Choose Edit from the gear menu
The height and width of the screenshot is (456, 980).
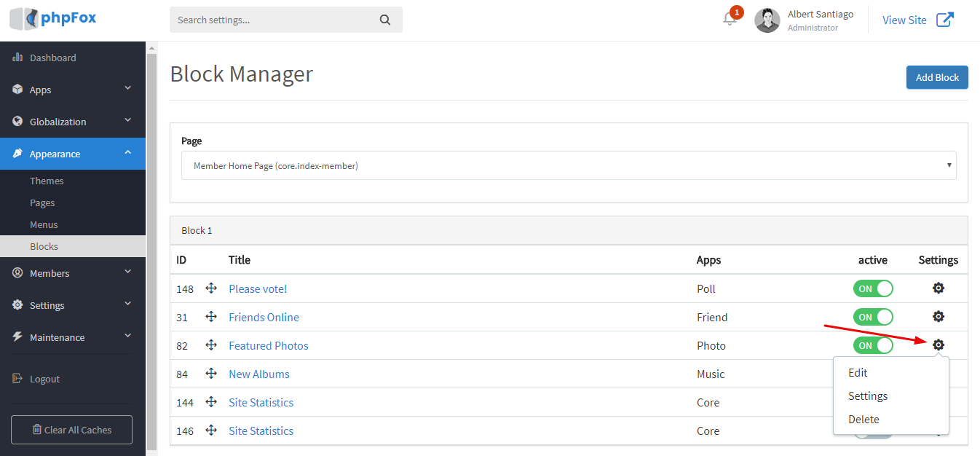pos(858,372)
